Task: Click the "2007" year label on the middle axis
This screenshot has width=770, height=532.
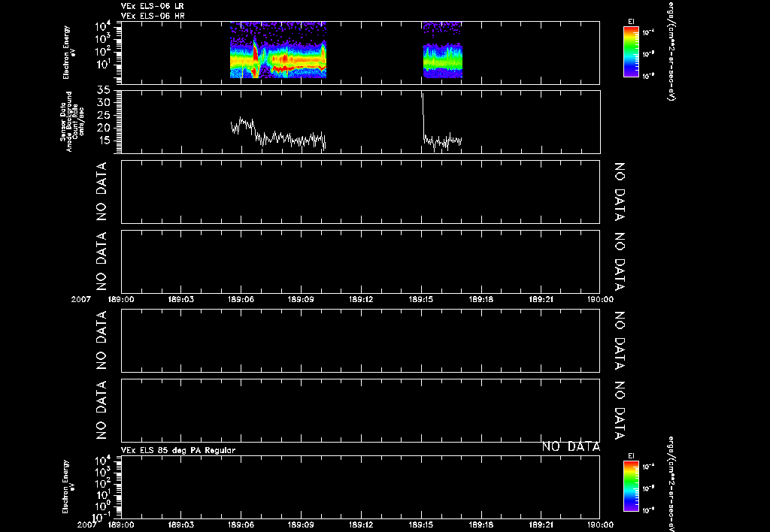Action: pos(81,299)
